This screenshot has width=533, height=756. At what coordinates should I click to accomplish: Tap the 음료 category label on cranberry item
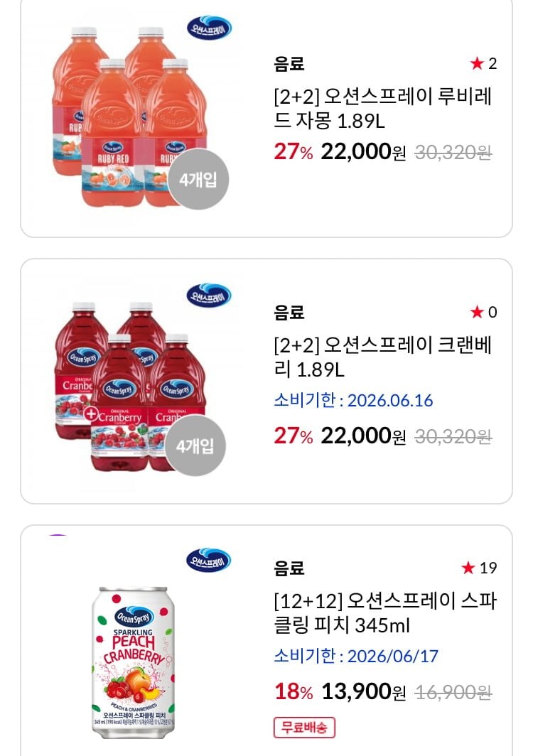click(x=289, y=312)
